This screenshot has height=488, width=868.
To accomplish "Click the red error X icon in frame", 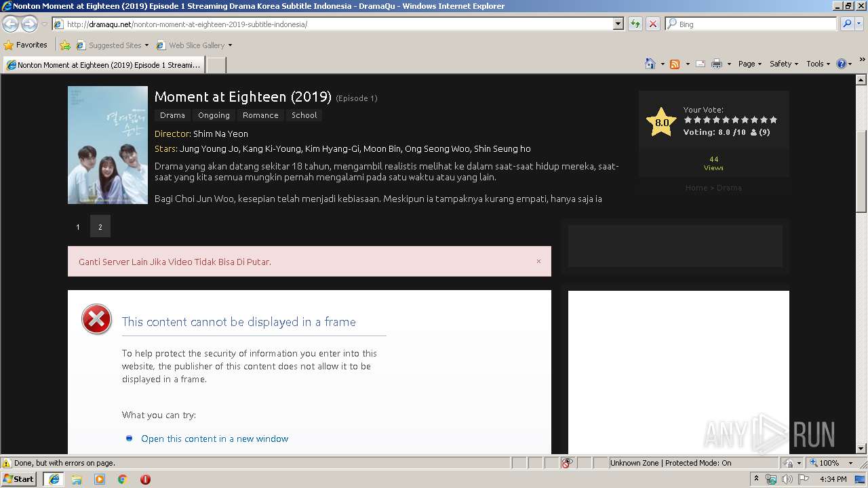I will [96, 319].
